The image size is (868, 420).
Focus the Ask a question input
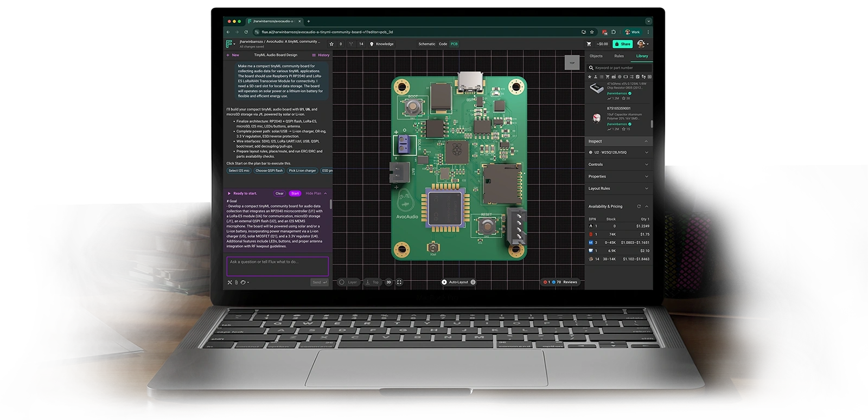click(x=277, y=266)
